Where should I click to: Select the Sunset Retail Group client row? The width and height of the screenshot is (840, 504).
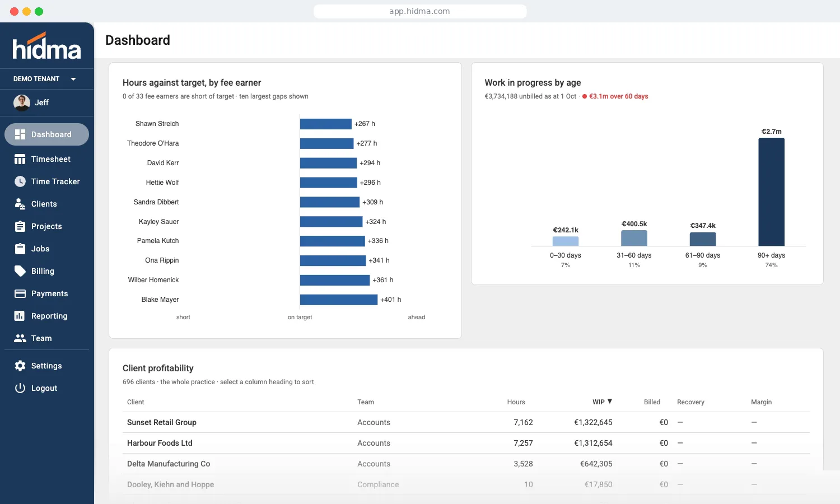pyautogui.click(x=466, y=422)
